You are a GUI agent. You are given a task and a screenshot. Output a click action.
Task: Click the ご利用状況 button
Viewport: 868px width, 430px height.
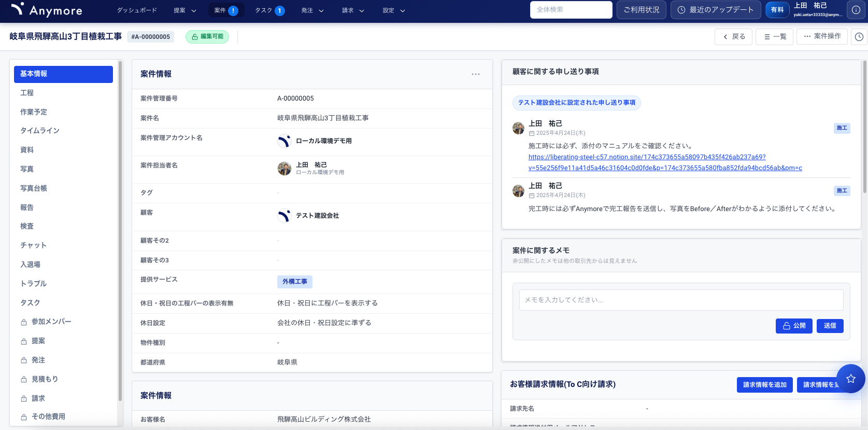pyautogui.click(x=642, y=10)
